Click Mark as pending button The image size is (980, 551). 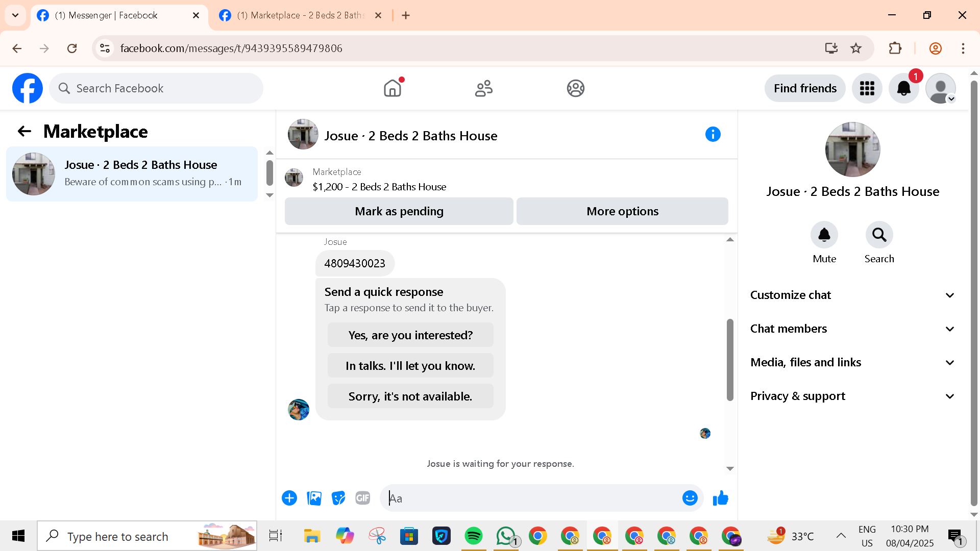[399, 211]
